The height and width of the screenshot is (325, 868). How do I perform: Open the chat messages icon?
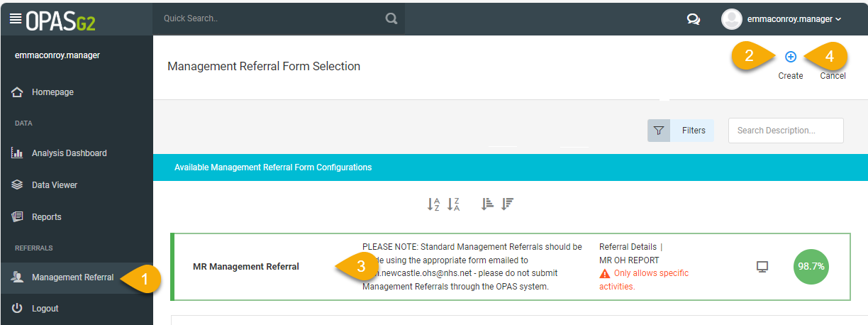[x=694, y=20]
